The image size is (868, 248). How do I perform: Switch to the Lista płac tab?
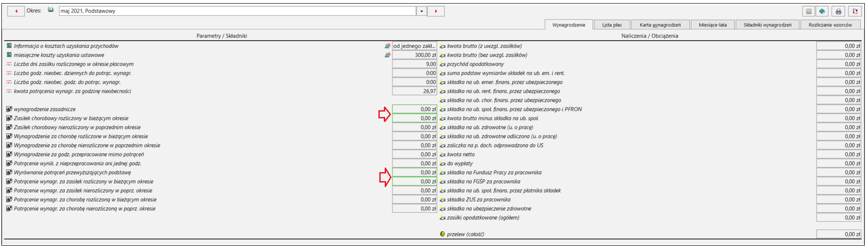click(x=612, y=25)
